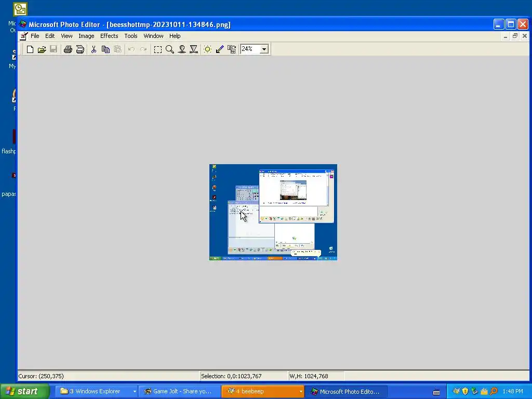Expand the Windows Explorer taskbar group arrow
The height and width of the screenshot is (399, 532).
pyautogui.click(x=135, y=392)
